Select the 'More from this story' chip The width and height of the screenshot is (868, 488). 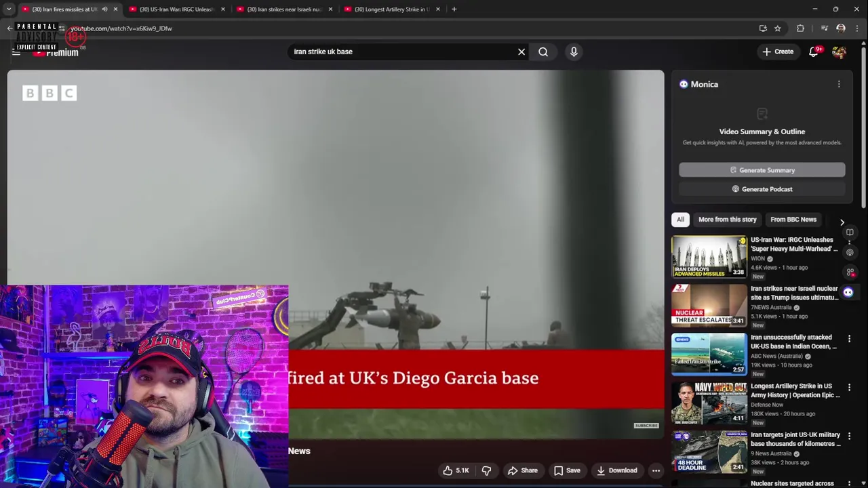(x=728, y=220)
